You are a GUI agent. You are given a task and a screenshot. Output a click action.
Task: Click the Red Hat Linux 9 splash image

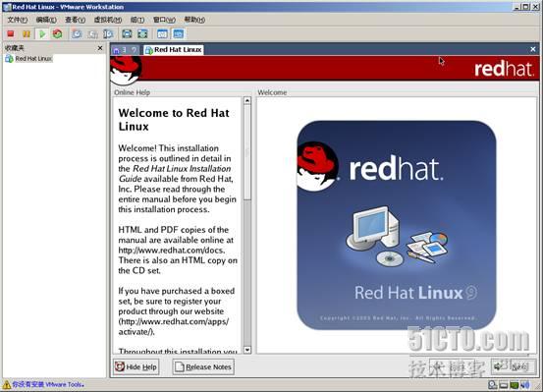click(397, 225)
